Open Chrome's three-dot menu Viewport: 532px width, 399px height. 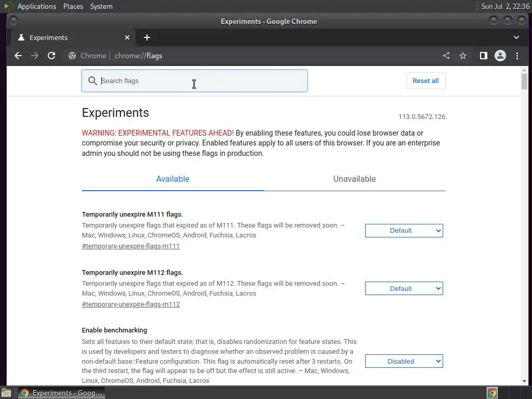(517, 56)
